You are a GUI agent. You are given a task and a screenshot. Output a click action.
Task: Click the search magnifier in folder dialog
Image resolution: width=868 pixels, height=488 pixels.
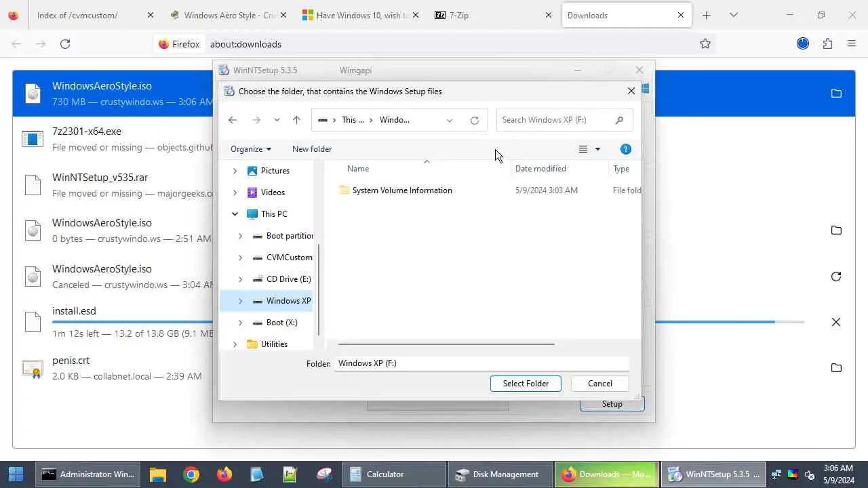click(619, 120)
